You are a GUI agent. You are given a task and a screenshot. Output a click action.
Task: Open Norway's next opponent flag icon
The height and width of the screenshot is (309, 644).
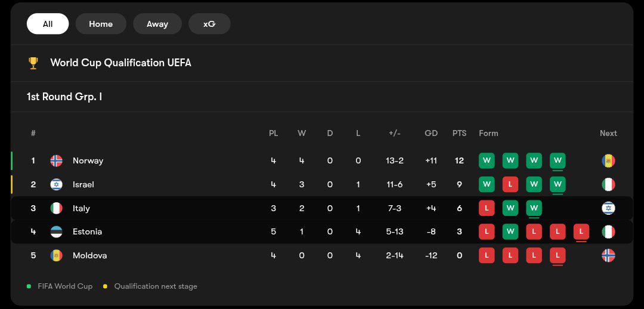click(x=608, y=160)
